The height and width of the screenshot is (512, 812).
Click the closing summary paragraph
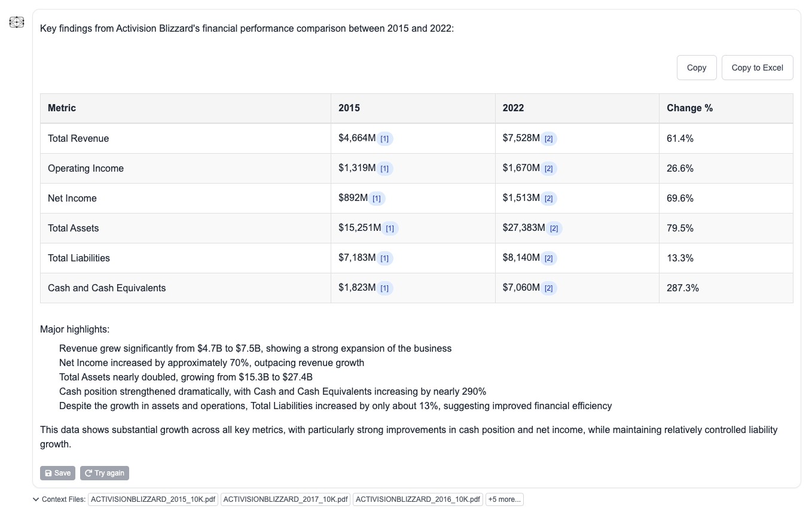409,437
